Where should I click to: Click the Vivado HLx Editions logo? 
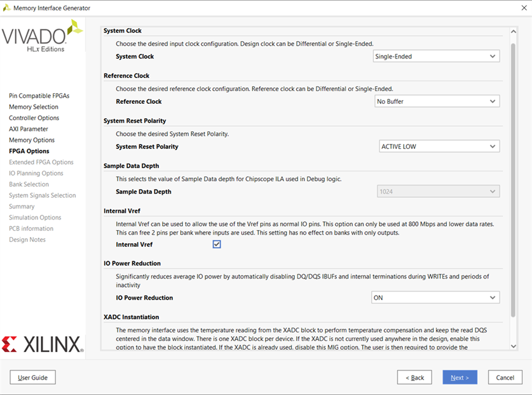(42, 36)
